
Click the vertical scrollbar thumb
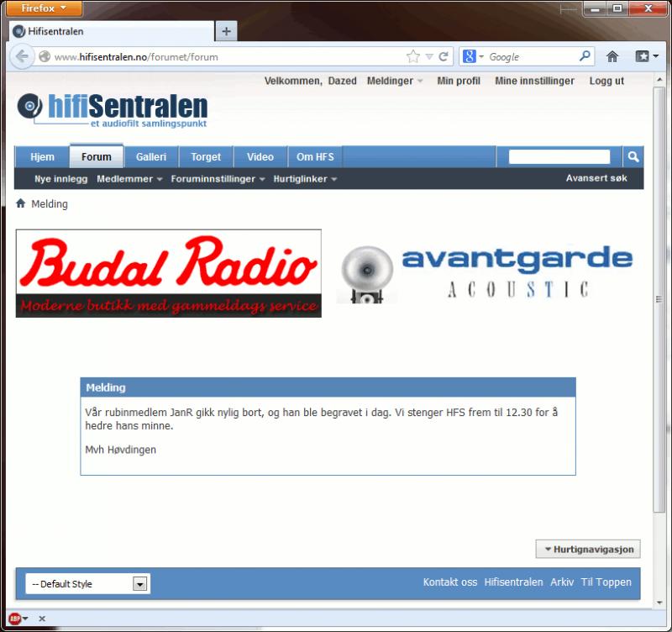pos(659,299)
